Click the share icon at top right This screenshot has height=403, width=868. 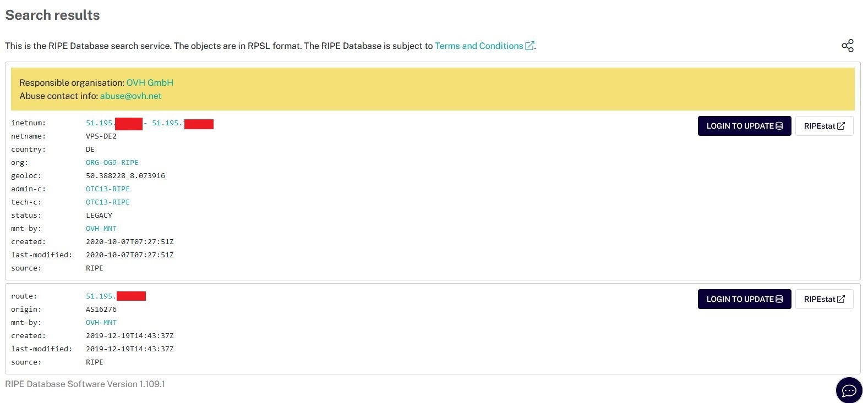847,46
